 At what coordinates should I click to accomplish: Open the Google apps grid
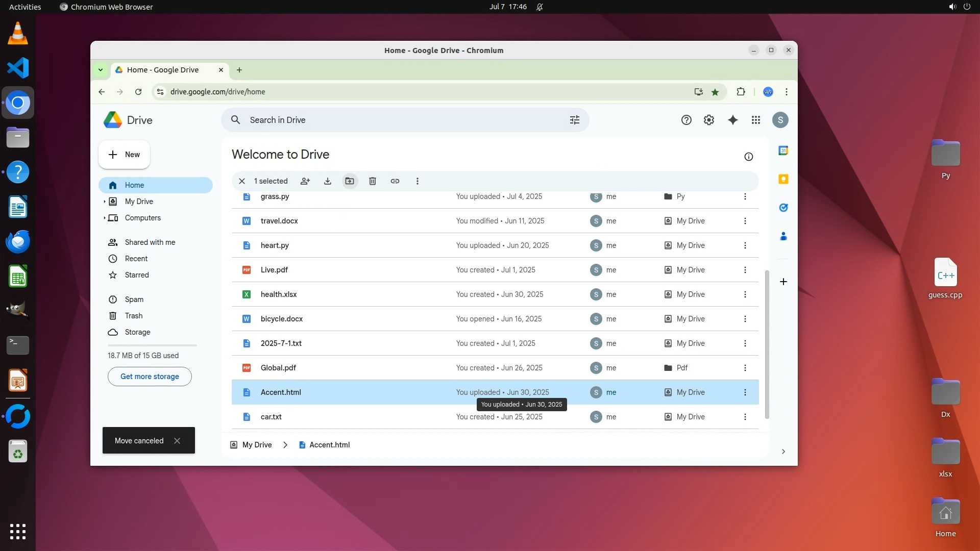756,120
